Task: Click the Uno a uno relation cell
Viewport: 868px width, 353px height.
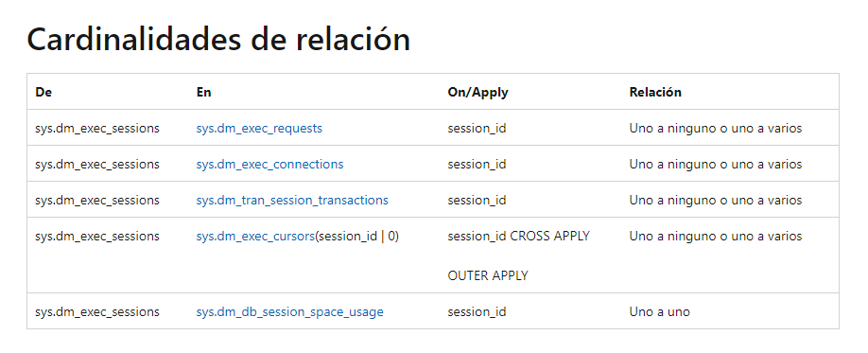Action: [660, 312]
